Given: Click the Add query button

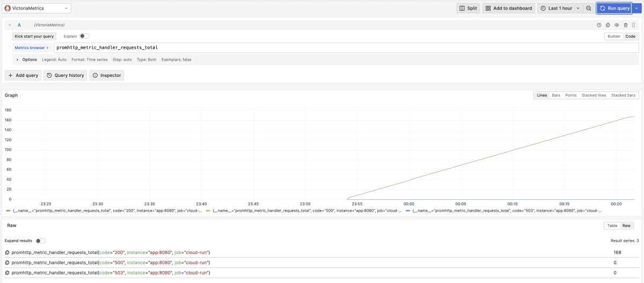Looking at the screenshot, I should pyautogui.click(x=23, y=75).
